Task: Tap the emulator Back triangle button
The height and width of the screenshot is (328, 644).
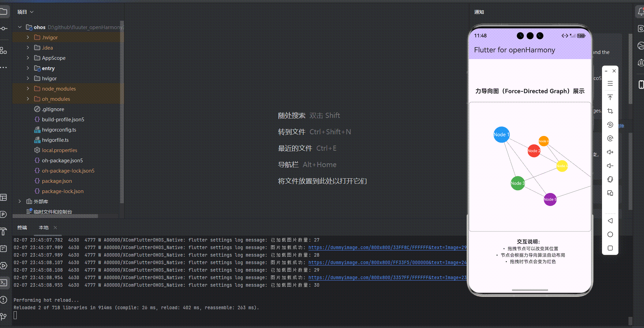Action: coord(610,221)
